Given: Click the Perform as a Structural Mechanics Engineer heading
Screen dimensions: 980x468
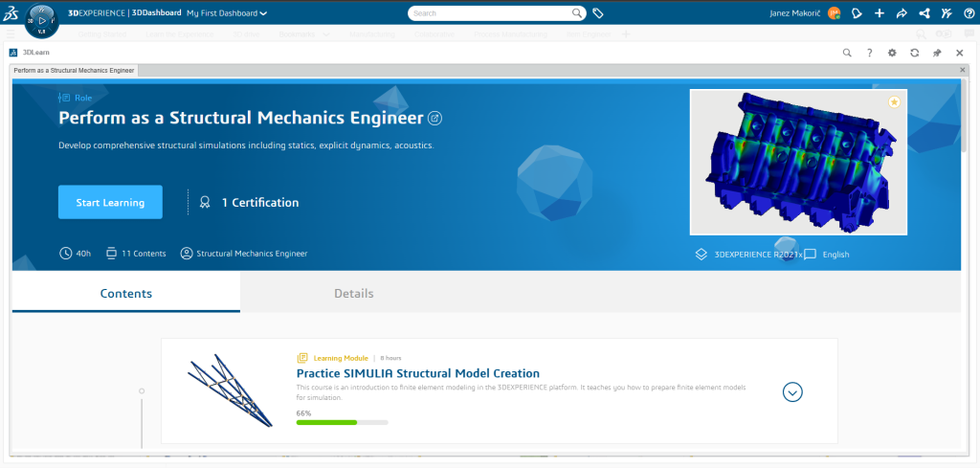Looking at the screenshot, I should pyautogui.click(x=240, y=118).
